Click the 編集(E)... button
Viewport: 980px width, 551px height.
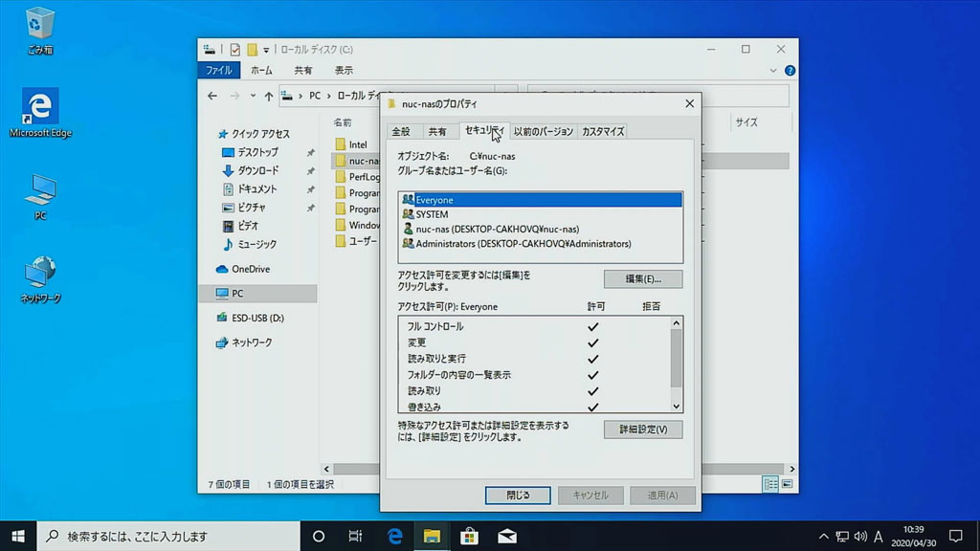(642, 278)
